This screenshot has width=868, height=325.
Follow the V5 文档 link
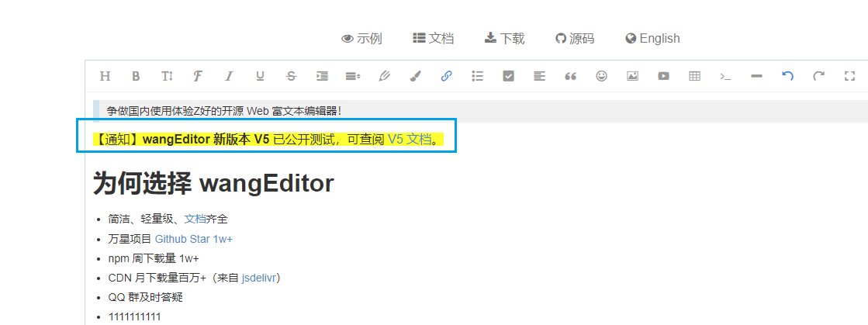(x=409, y=140)
